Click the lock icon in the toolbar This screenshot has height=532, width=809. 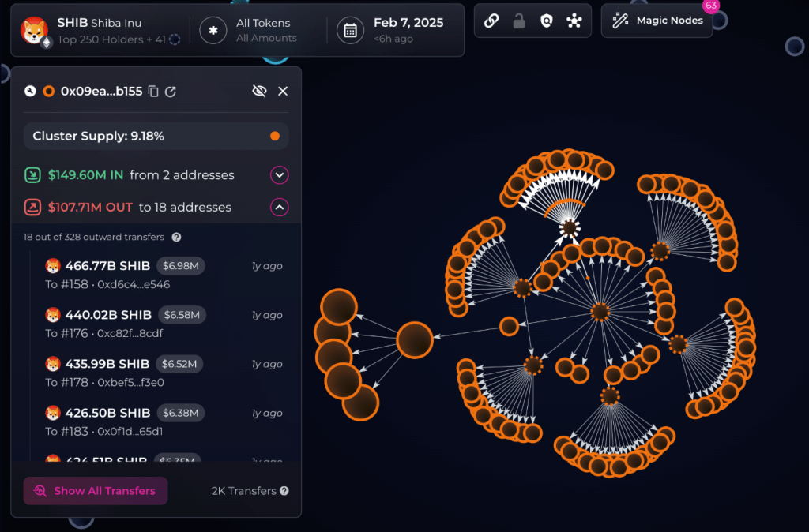tap(517, 21)
